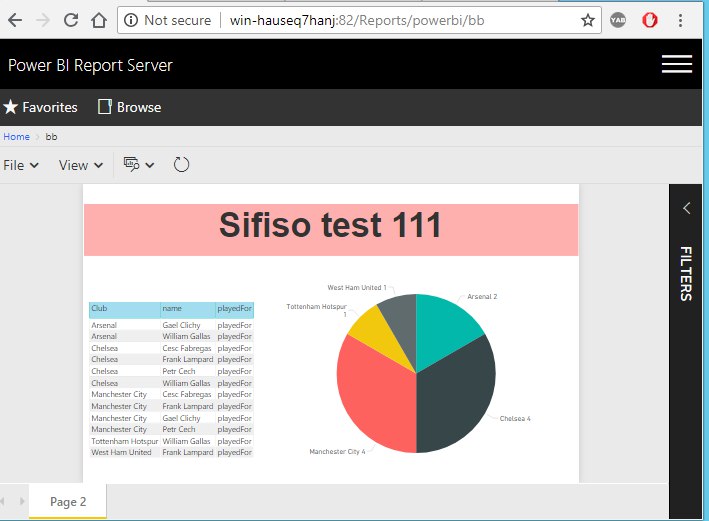The width and height of the screenshot is (709, 521).
Task: Click the Power BI Report Server title
Action: tap(90, 65)
